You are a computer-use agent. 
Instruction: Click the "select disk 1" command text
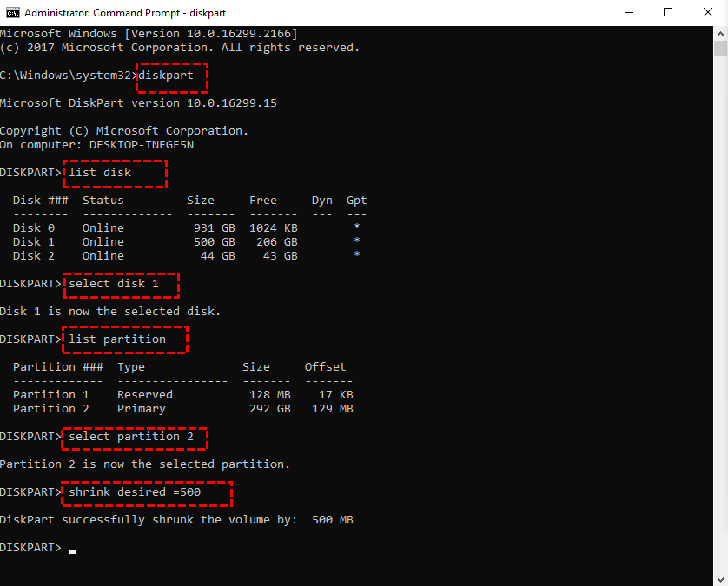pos(121,283)
